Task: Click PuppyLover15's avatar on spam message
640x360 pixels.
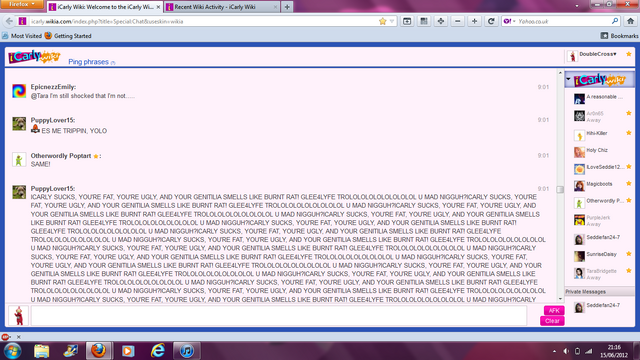Action: [19, 192]
